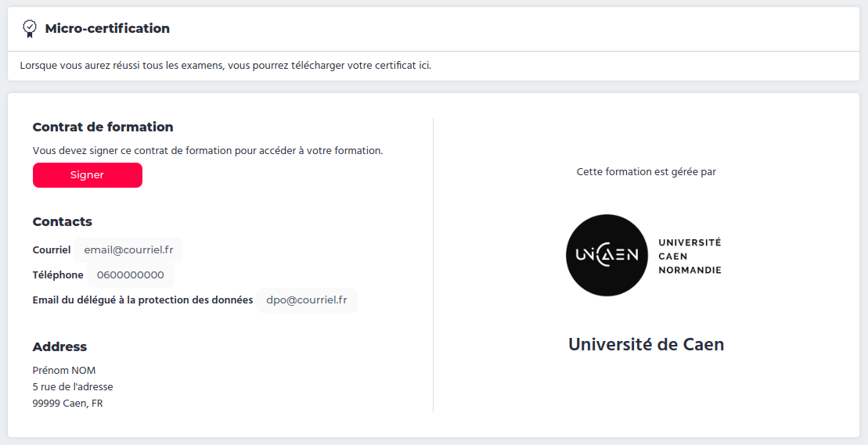Click the phone number 0600000000
868x445 pixels.
[131, 275]
